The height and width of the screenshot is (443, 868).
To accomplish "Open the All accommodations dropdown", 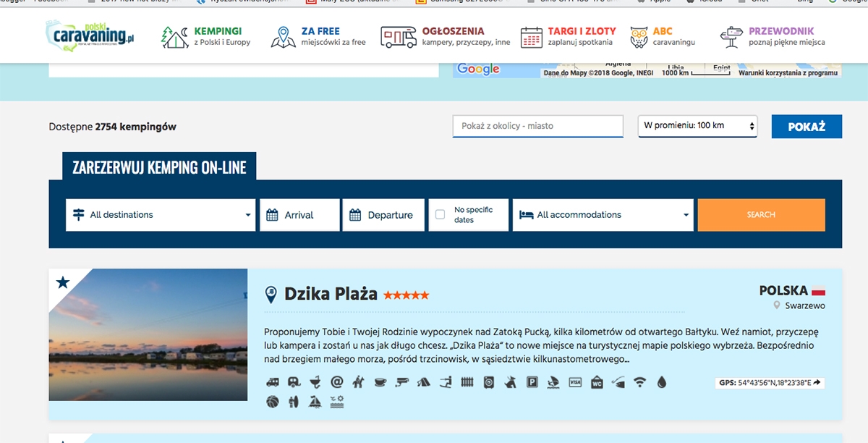I will (604, 215).
